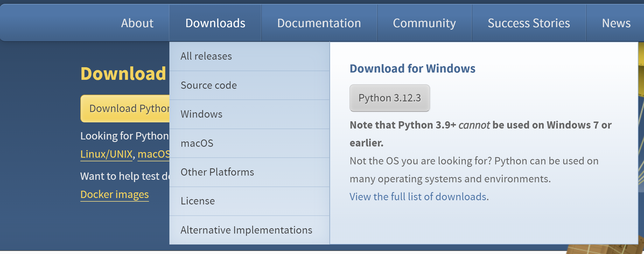The image size is (644, 254).
Task: Select the macOS entry in the Downloads dropdown
Action: pos(197,143)
